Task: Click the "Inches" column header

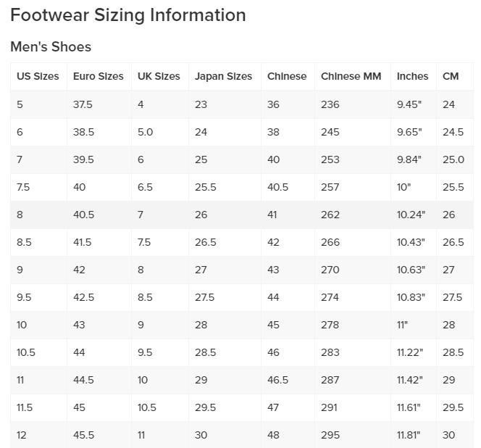Action: tap(412, 76)
